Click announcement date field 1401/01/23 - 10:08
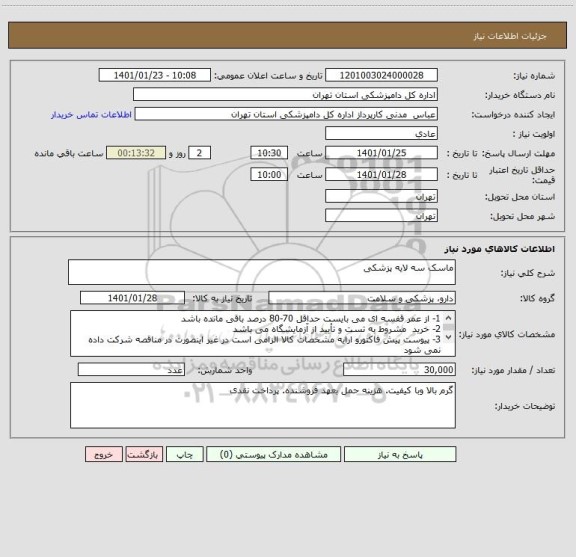 point(155,75)
